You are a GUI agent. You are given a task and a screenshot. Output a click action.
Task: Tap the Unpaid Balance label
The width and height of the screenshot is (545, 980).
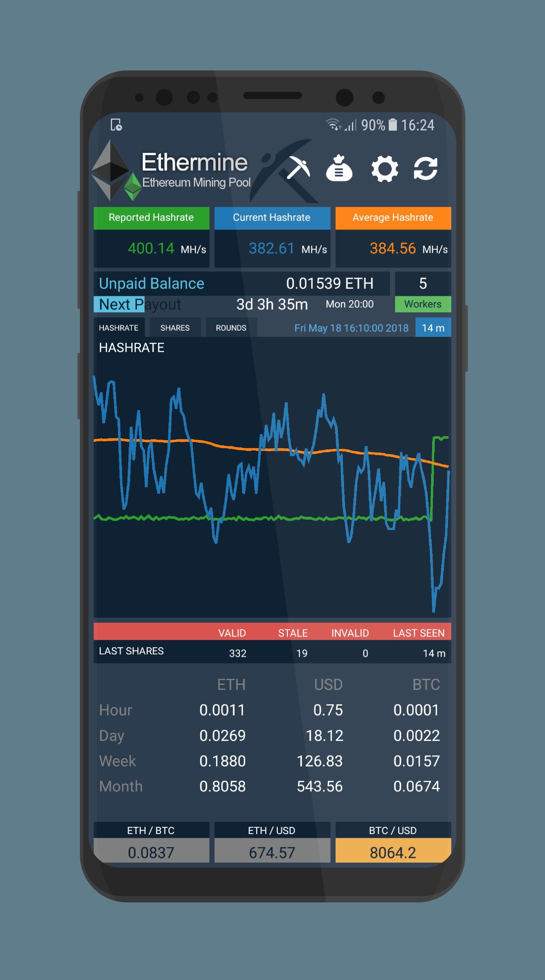click(151, 284)
